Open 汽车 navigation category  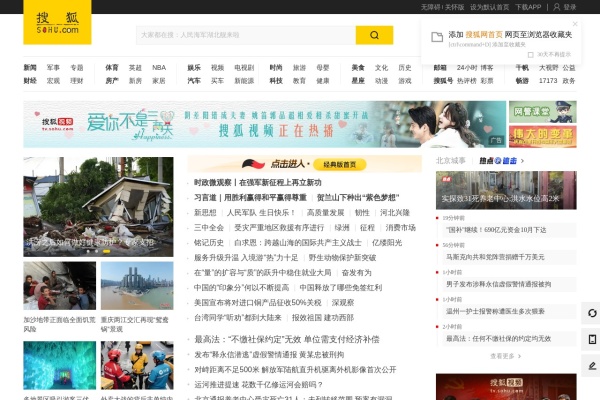(194, 80)
